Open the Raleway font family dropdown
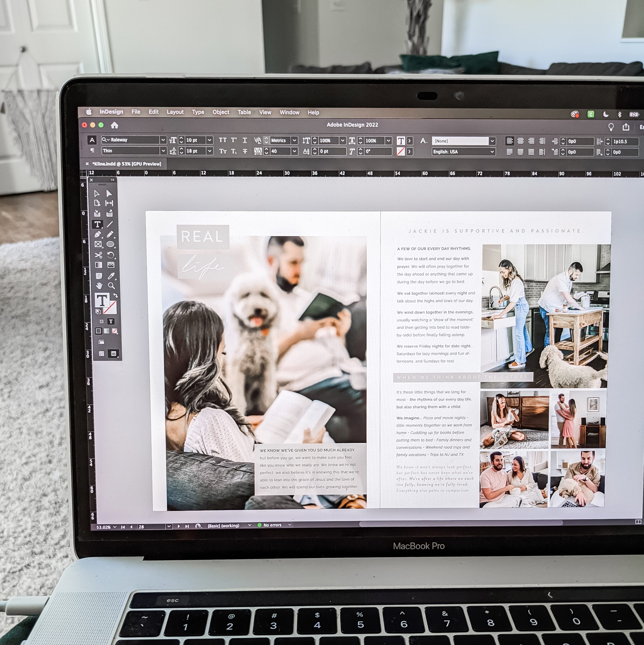644x645 pixels. click(x=163, y=140)
